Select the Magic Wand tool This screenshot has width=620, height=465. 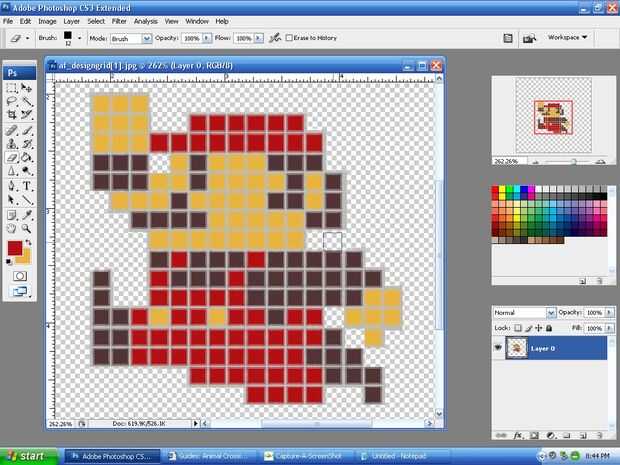[26, 101]
